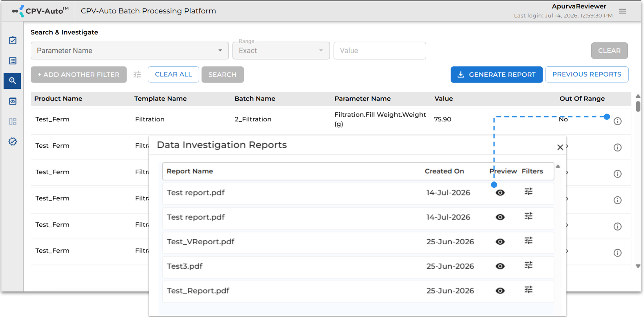Open the Range Exact dropdown
The width and height of the screenshot is (644, 317).
pos(281,51)
